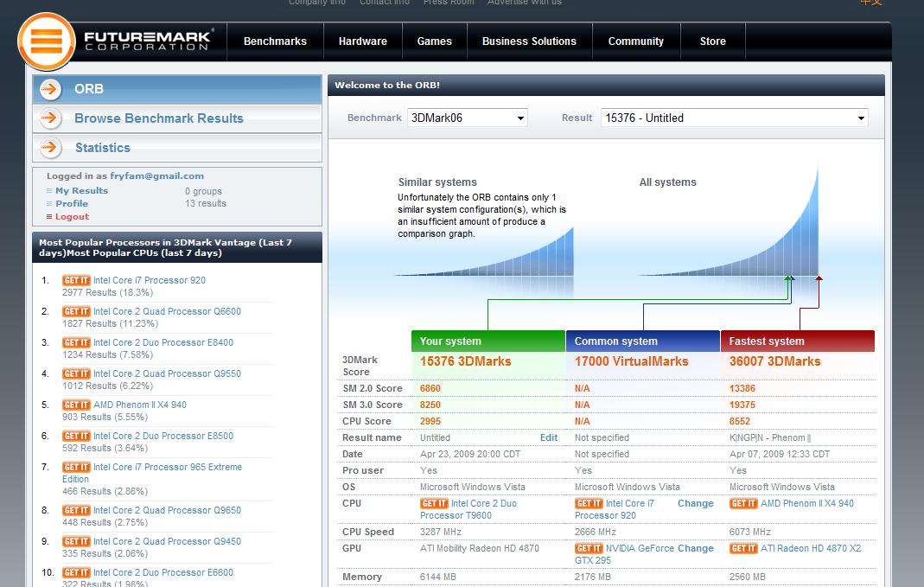Open the Benchmark 3DMark06 dropdown
Screen dimensions: 924x587
tap(468, 118)
